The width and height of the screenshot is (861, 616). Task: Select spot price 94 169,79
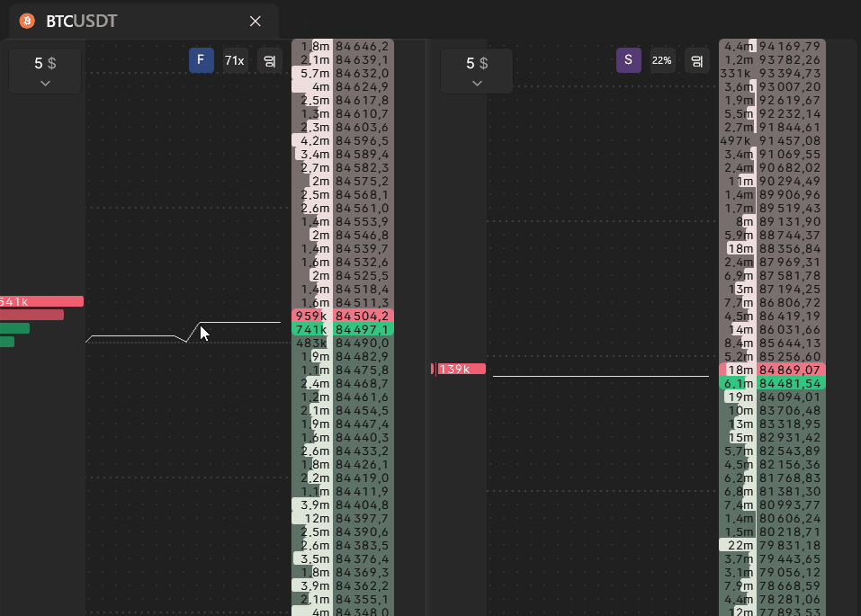791,46
